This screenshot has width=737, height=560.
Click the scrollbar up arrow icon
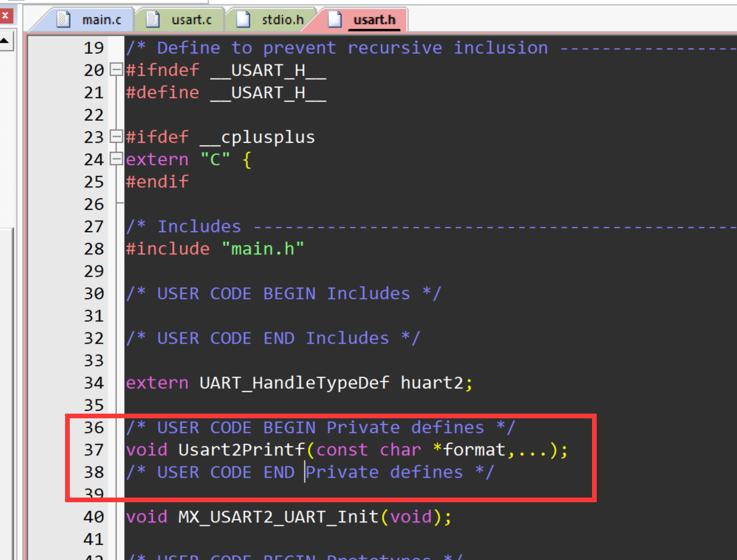click(x=6, y=40)
